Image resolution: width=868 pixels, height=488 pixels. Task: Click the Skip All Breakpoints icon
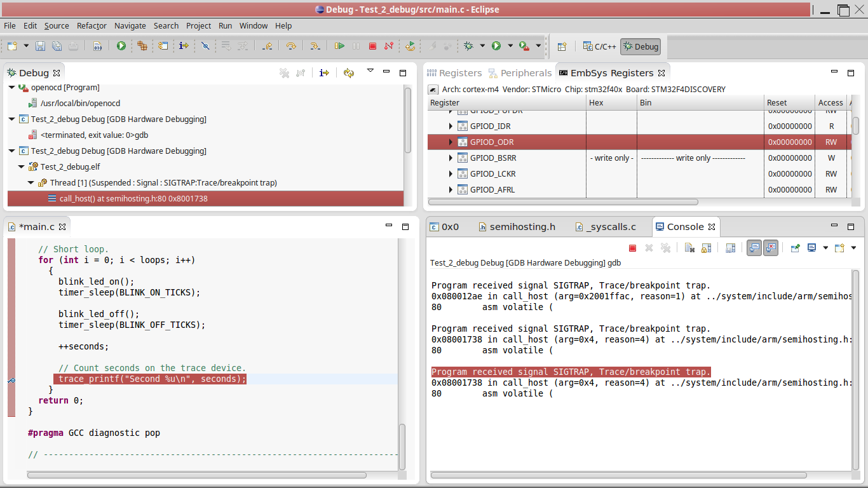click(x=205, y=46)
